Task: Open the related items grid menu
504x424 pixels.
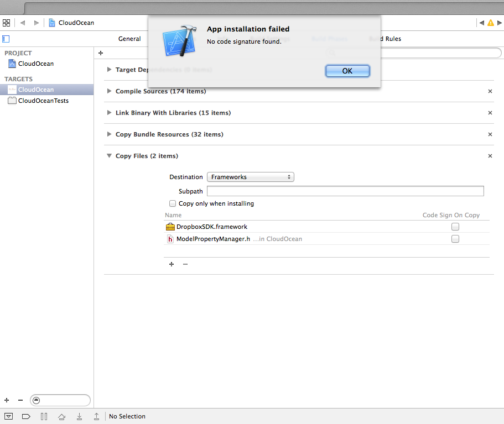Action: pyautogui.click(x=7, y=23)
